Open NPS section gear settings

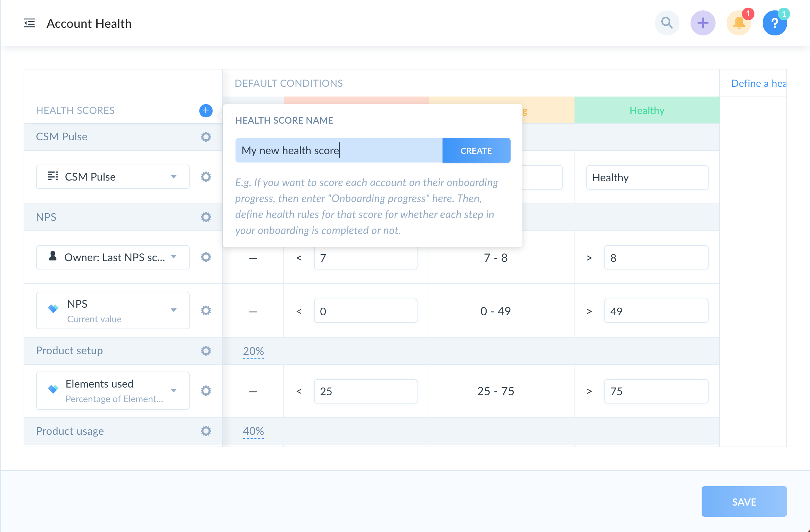tap(206, 217)
